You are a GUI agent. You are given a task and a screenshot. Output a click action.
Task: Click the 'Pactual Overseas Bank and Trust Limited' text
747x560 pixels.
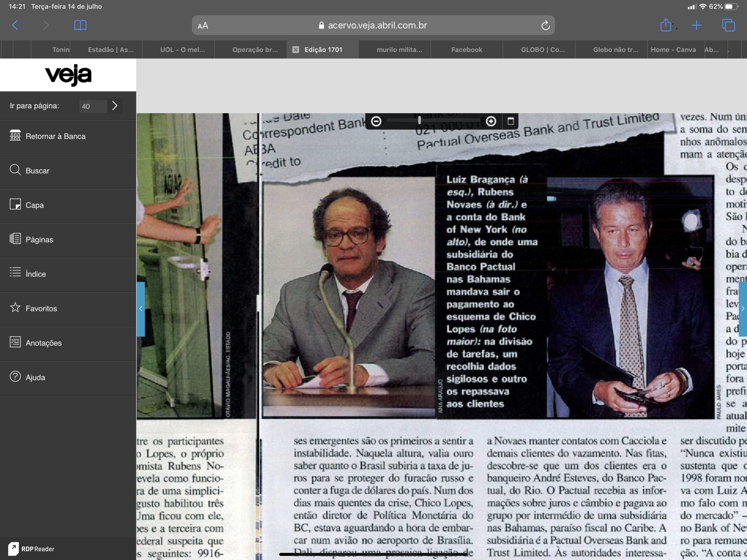coord(538,132)
